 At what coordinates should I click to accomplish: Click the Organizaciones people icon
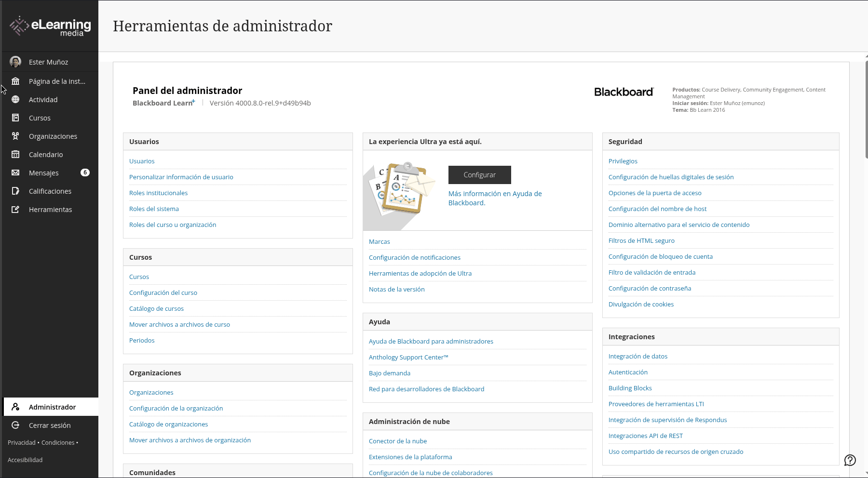click(x=15, y=136)
